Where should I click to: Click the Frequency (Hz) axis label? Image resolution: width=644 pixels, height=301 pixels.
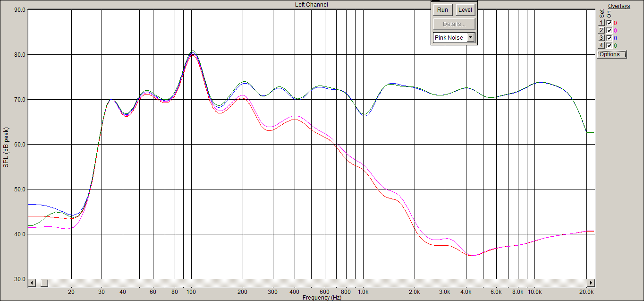[x=322, y=298]
